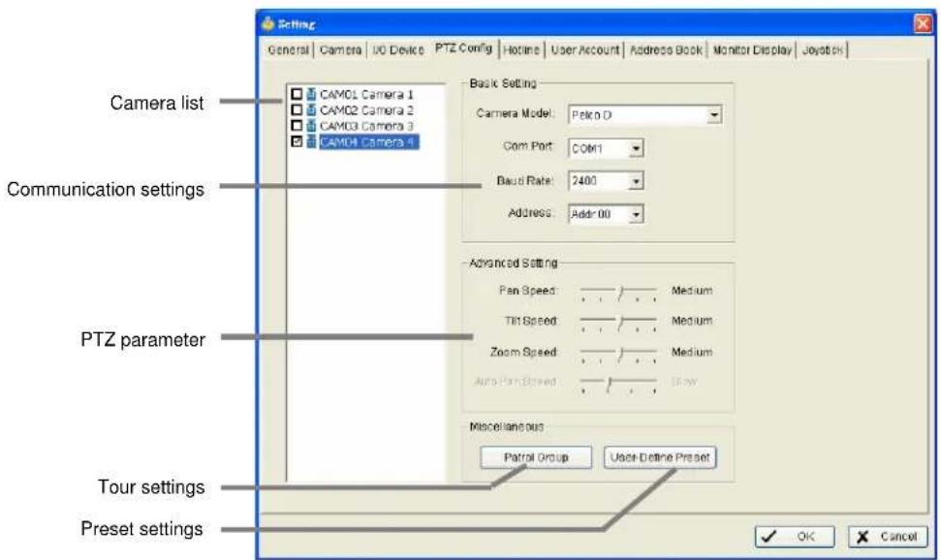Image resolution: width=941 pixels, height=560 pixels.
Task: Adjust the Tilt Speed slider
Action: click(618, 323)
